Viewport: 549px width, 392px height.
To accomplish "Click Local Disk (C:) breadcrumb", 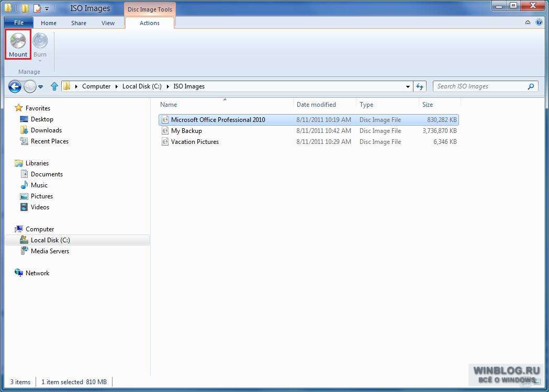I will (142, 86).
